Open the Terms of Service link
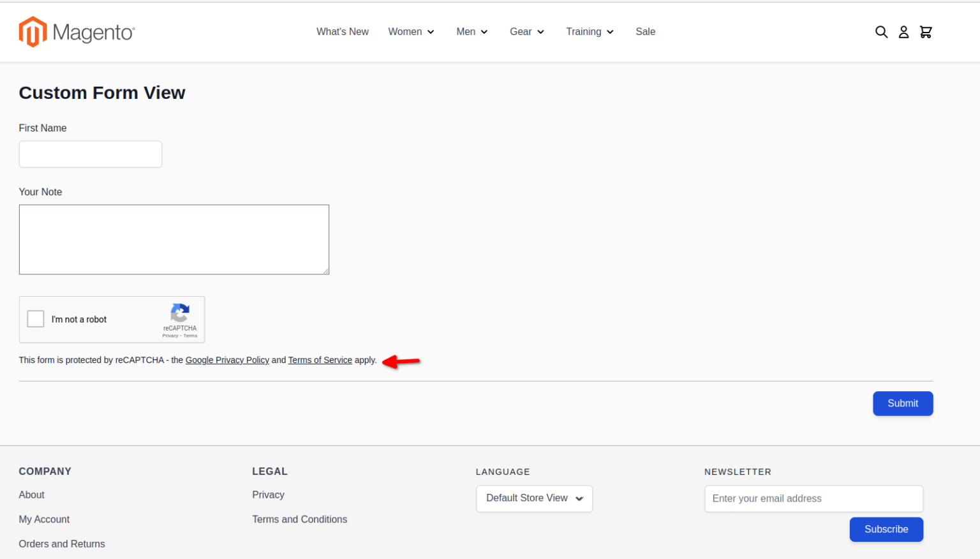Screen dimensions: 980x559 tap(320, 360)
